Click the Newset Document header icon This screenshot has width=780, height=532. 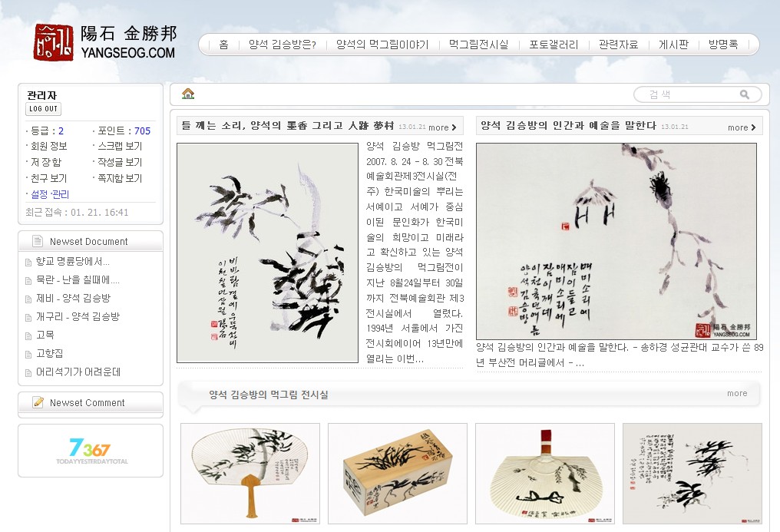click(x=38, y=241)
